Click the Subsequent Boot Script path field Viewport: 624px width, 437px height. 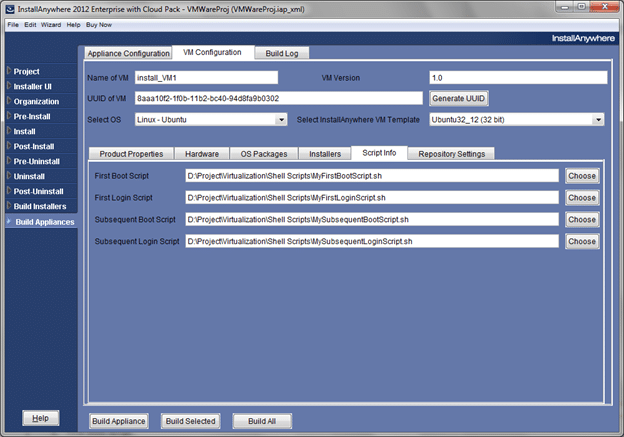[x=372, y=219]
